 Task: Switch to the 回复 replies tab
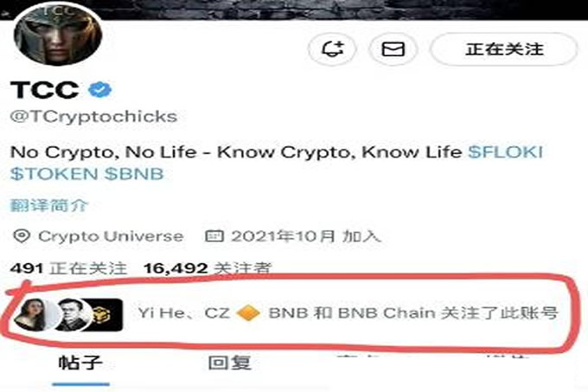click(x=229, y=363)
